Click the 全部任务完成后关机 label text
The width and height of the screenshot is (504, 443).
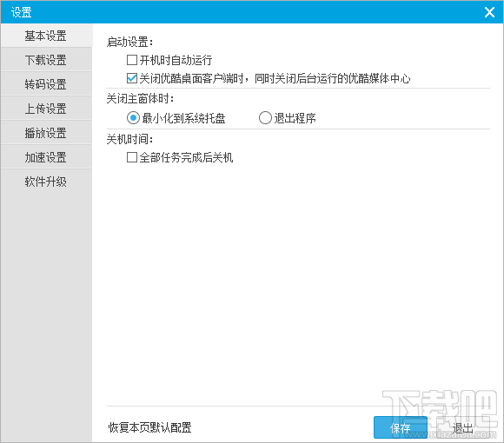pos(186,157)
